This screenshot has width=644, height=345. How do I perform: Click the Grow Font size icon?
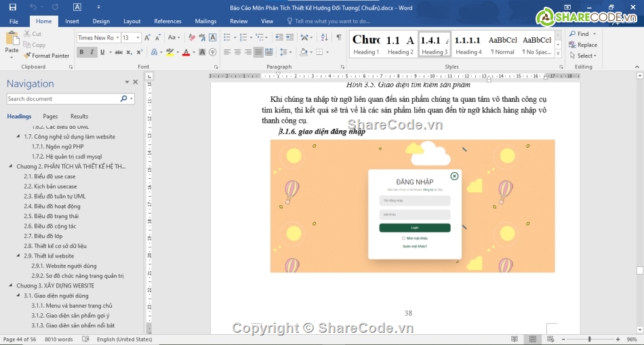pyautogui.click(x=148, y=38)
